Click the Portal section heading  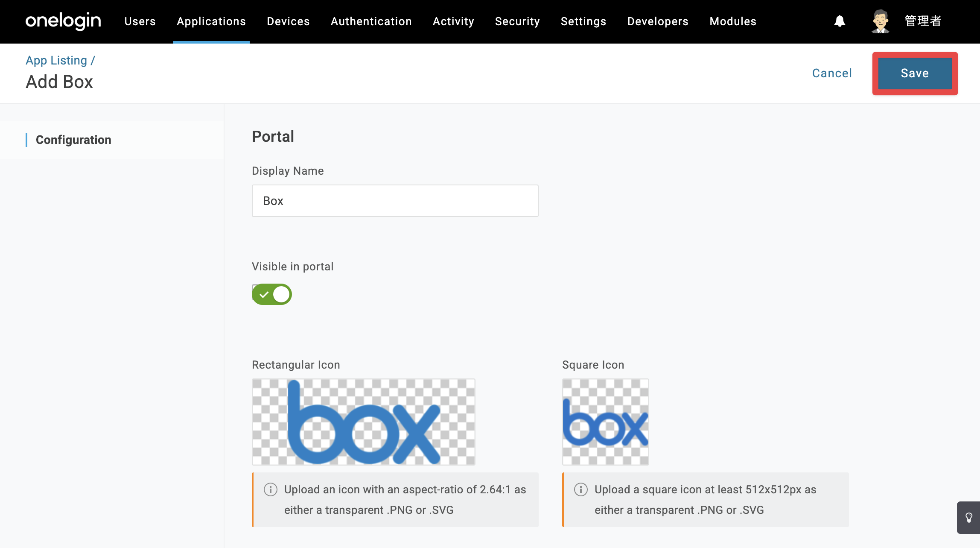[x=273, y=137]
